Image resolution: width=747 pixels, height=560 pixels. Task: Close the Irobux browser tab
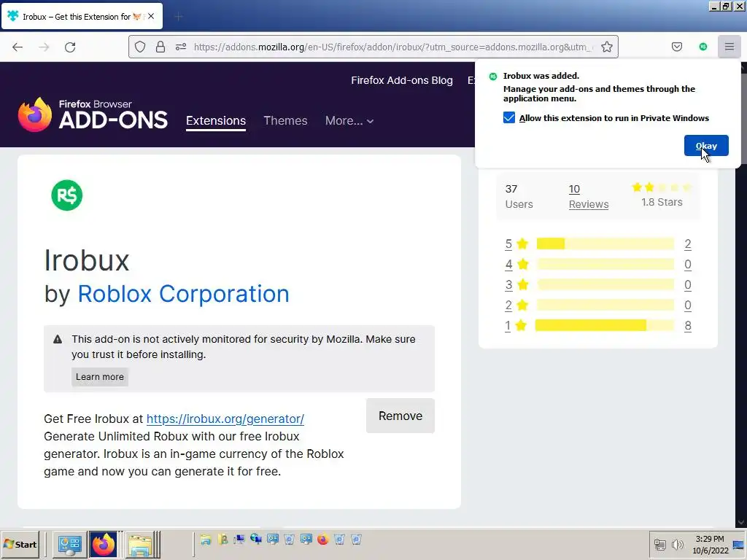pyautogui.click(x=151, y=16)
